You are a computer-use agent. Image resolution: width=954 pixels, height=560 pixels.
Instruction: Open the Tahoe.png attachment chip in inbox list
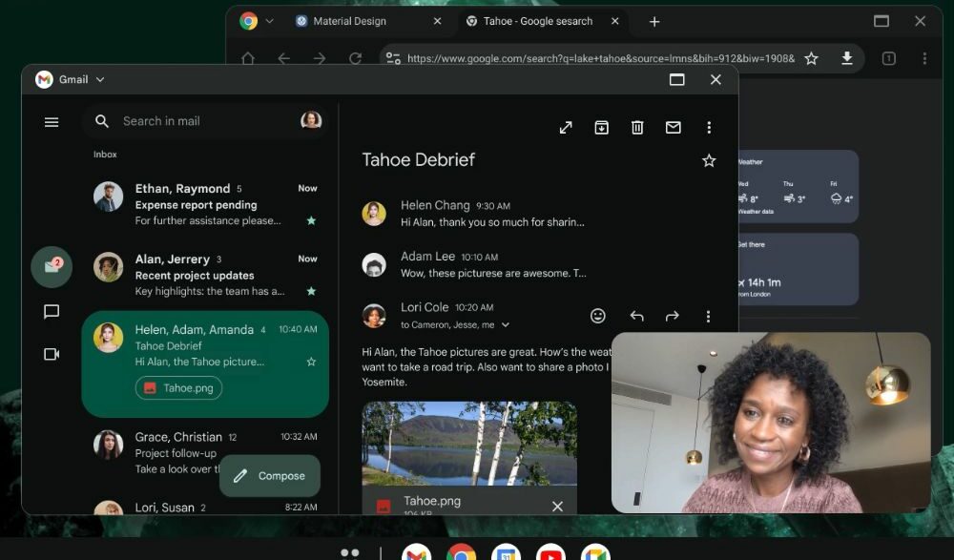[179, 387]
